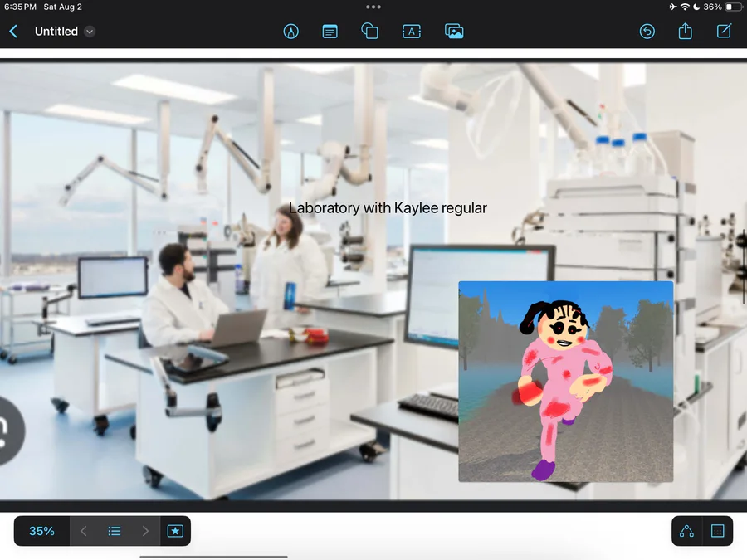Insert a sticky note from toolbar
Image resolution: width=747 pixels, height=560 pixels.
click(330, 32)
